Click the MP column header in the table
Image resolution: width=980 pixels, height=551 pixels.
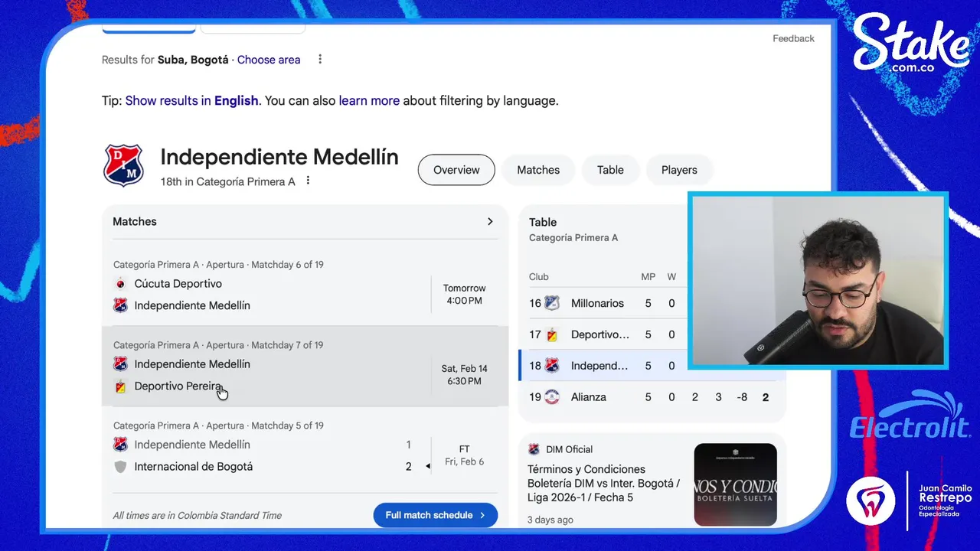(x=648, y=277)
